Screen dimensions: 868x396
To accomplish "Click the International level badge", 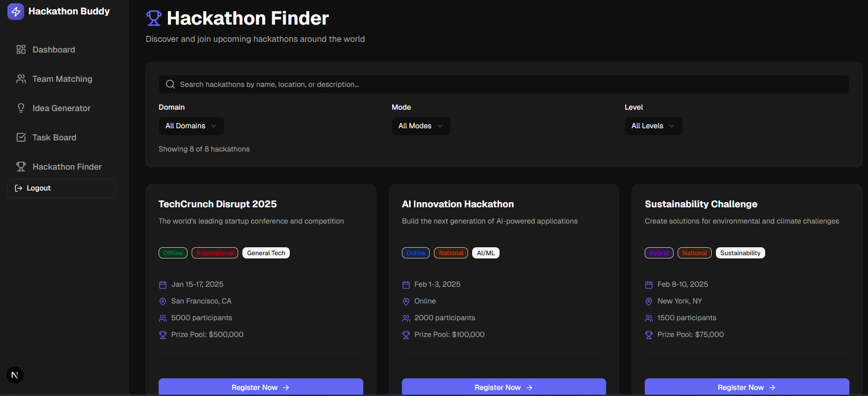I will click(x=215, y=253).
